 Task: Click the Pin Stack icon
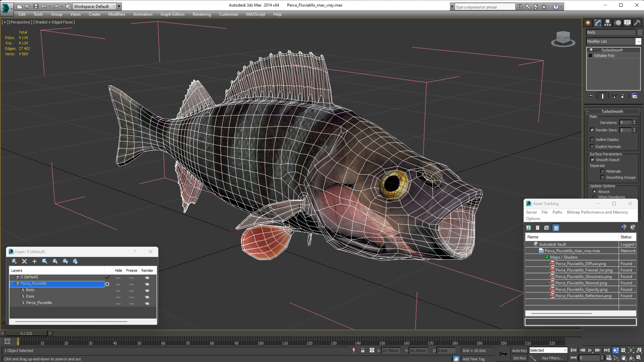(x=591, y=96)
